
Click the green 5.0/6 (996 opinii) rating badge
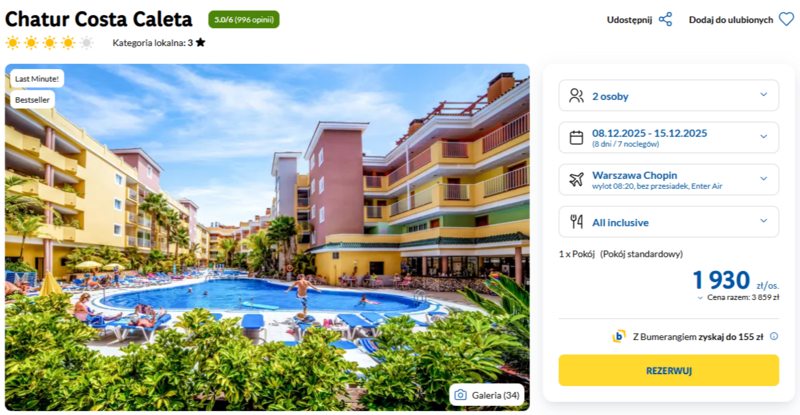pyautogui.click(x=244, y=19)
